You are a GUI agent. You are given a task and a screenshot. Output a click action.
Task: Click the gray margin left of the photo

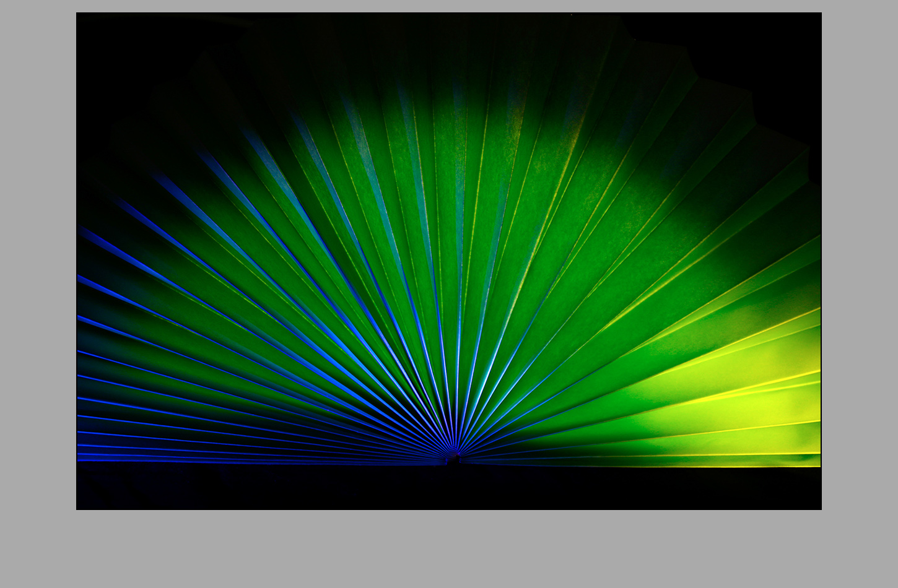point(37,260)
